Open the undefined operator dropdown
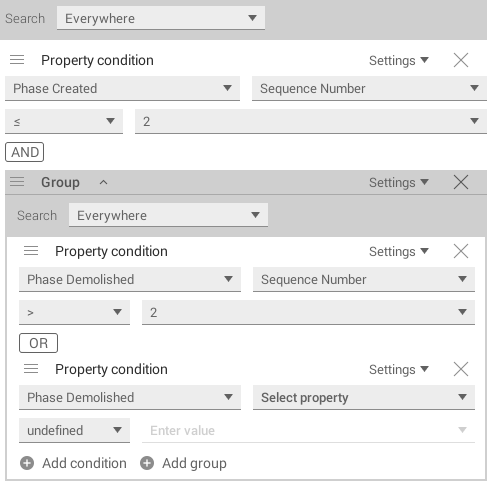The image size is (487, 481). [x=74, y=430]
